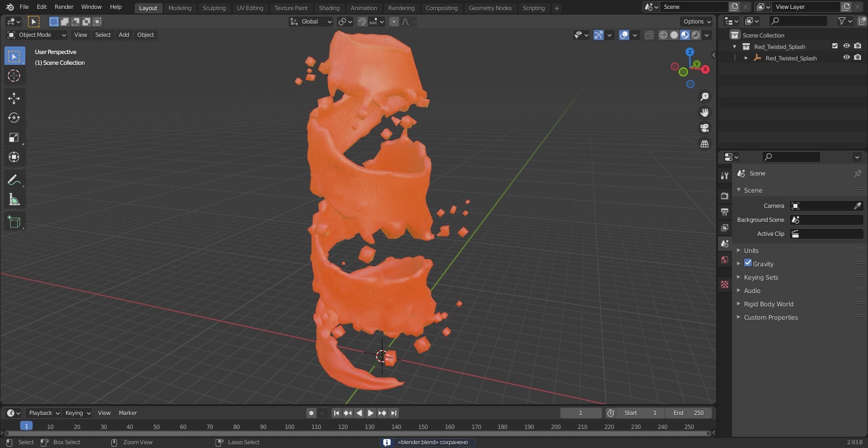Add a new workspace tab
The image size is (868, 448).
557,8
